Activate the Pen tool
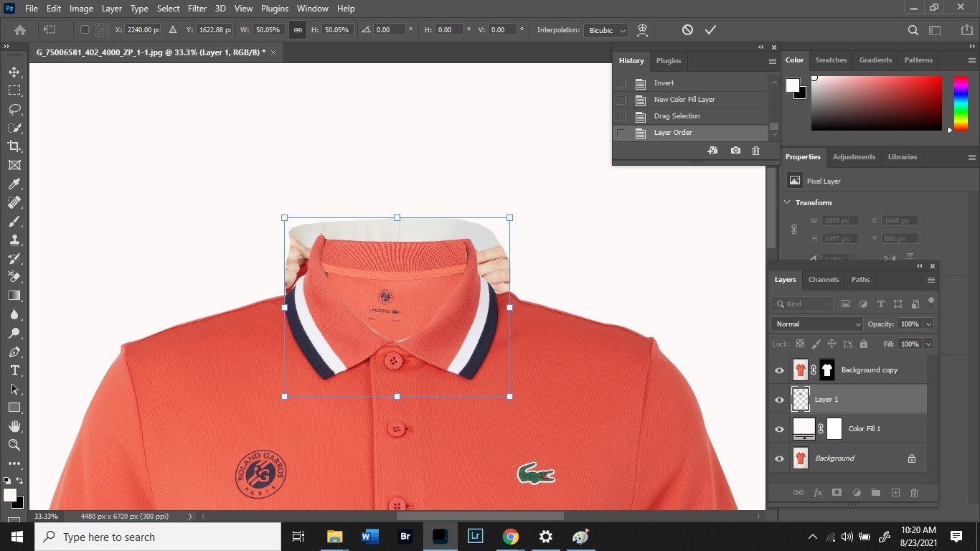The image size is (980, 551). 14,352
